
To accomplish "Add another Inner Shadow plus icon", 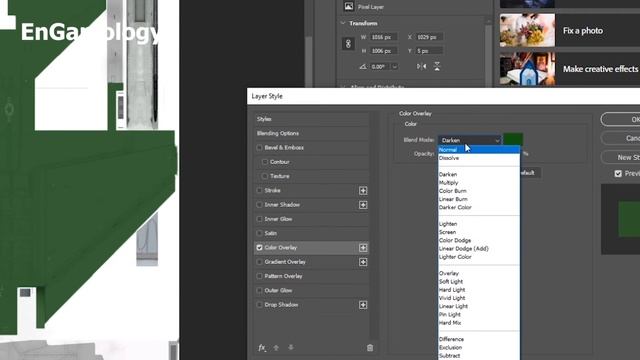I will [363, 205].
